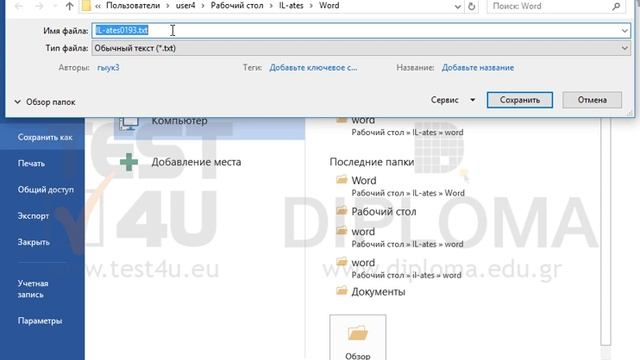Open recent folder Word under Последние папки

400,186
